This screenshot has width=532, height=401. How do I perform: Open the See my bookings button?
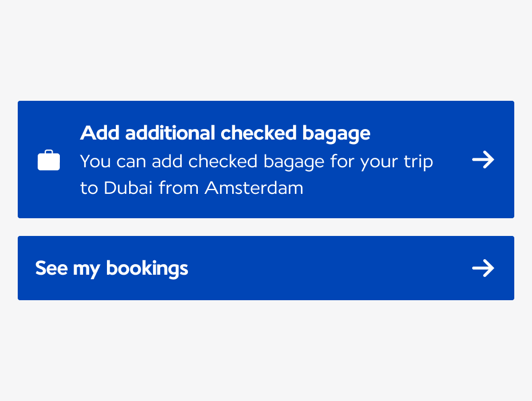pos(266,268)
